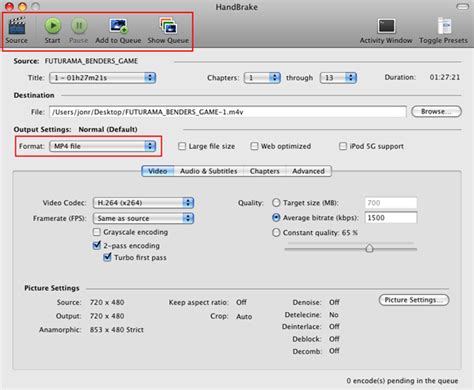Image resolution: width=474 pixels, height=390 pixels.
Task: Select Target size (MB) radio button
Action: coord(276,203)
